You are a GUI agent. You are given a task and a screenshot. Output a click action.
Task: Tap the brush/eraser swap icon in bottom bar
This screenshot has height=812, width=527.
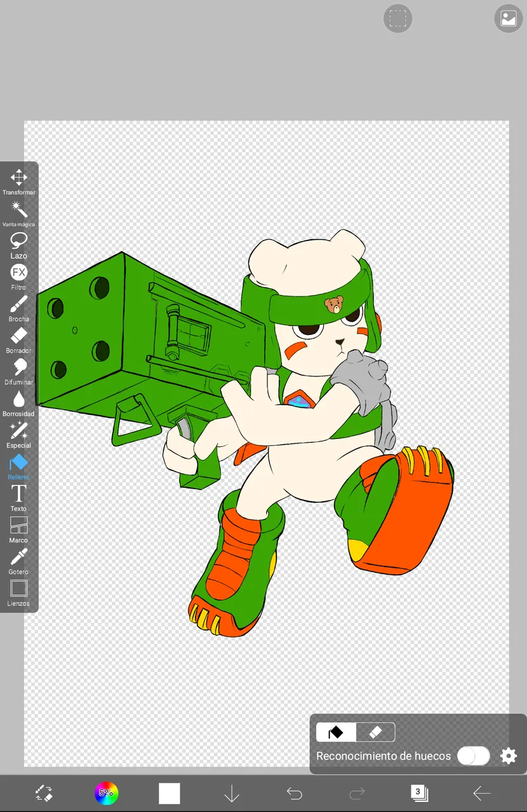[43, 793]
